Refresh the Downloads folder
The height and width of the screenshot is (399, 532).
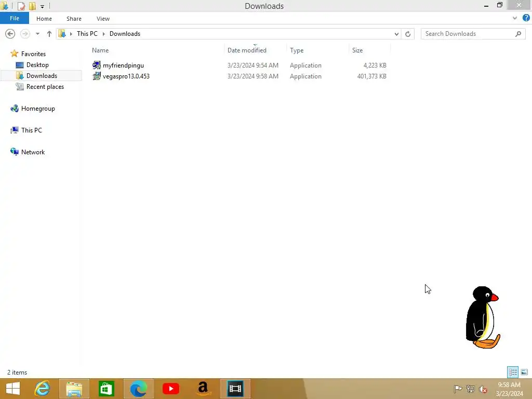pyautogui.click(x=408, y=34)
